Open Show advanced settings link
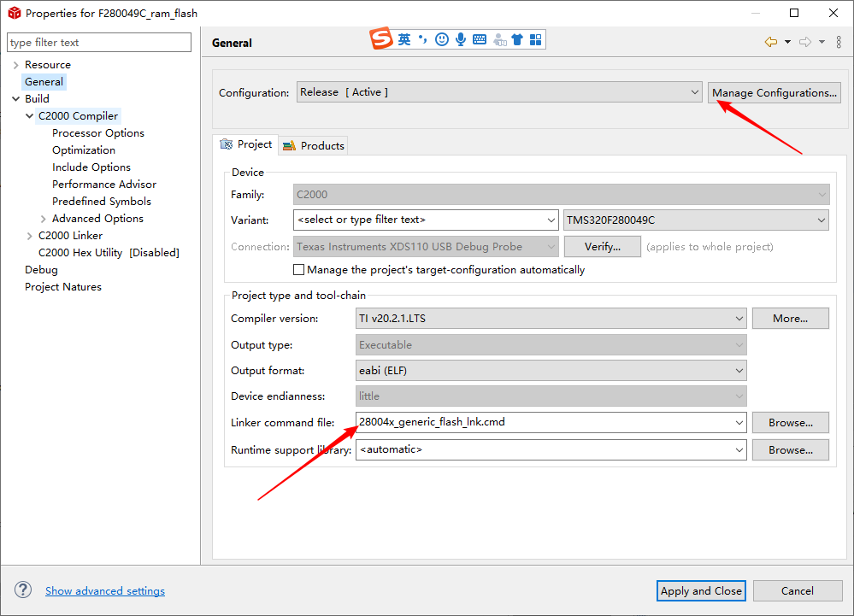Screen dimensions: 854x616 pyautogui.click(x=105, y=590)
